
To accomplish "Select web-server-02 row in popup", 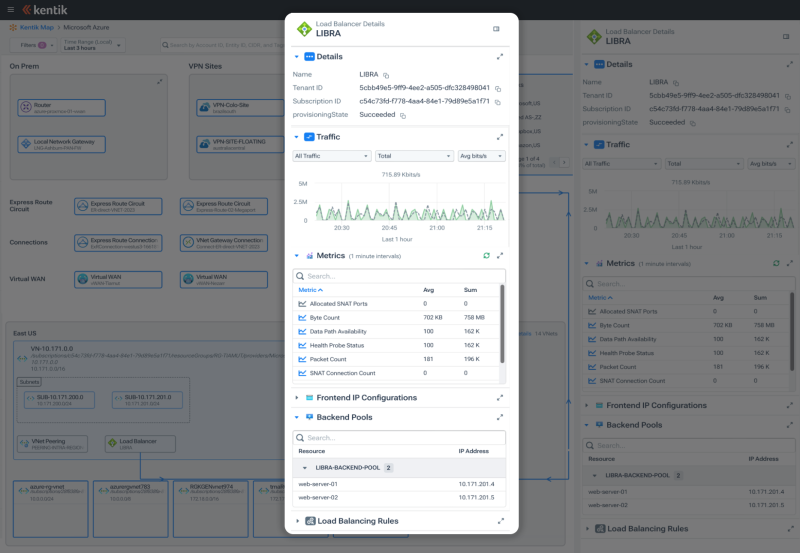I will coord(399,497).
